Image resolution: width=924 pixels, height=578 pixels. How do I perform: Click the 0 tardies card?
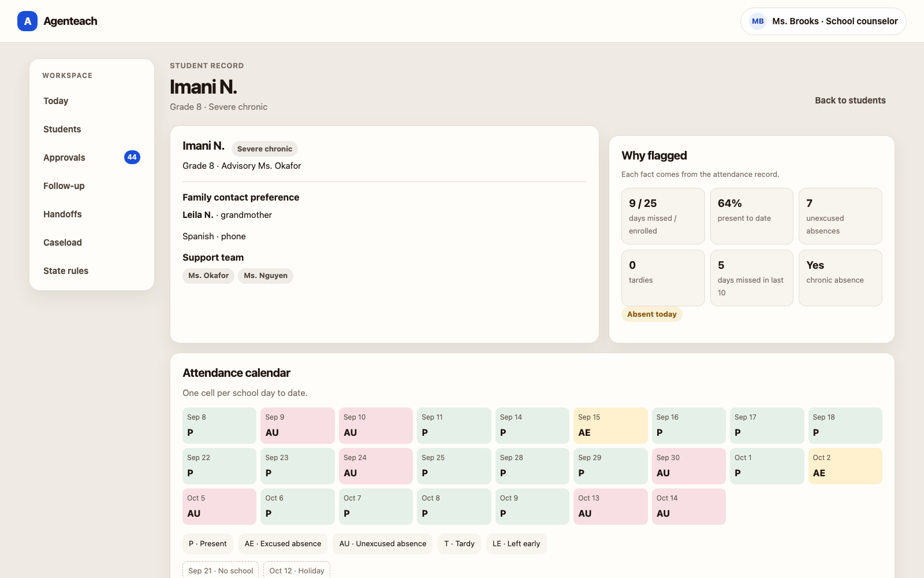663,278
